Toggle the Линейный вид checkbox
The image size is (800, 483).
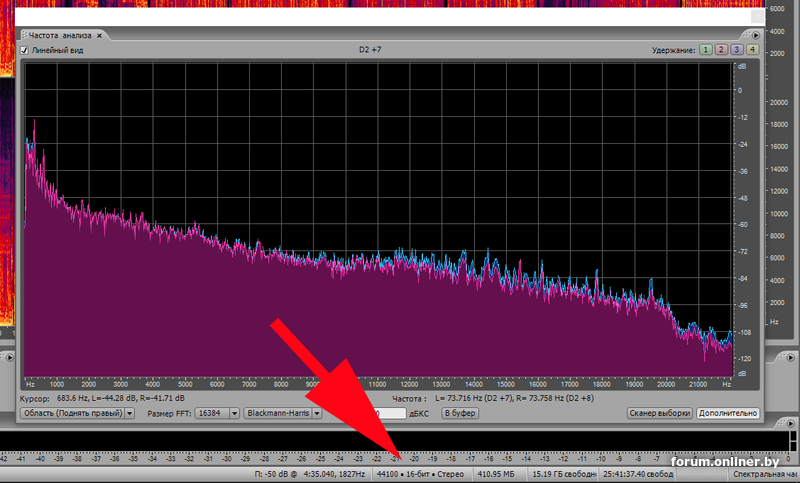(x=25, y=49)
